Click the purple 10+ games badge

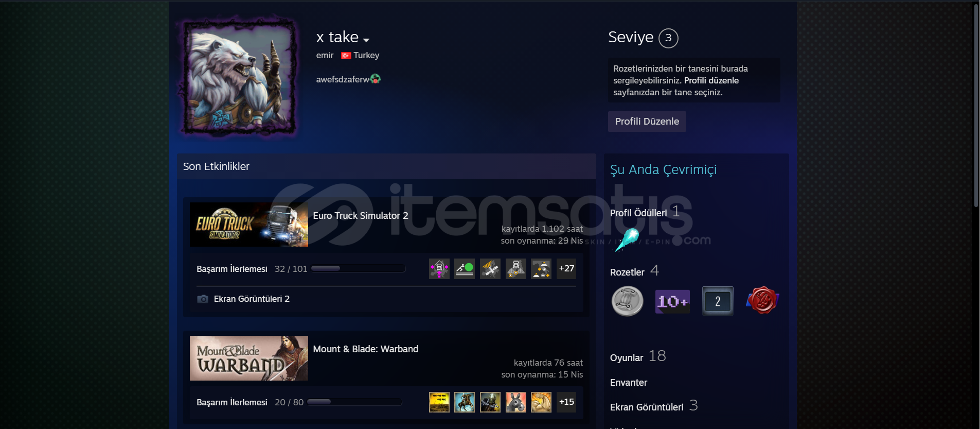pos(672,301)
